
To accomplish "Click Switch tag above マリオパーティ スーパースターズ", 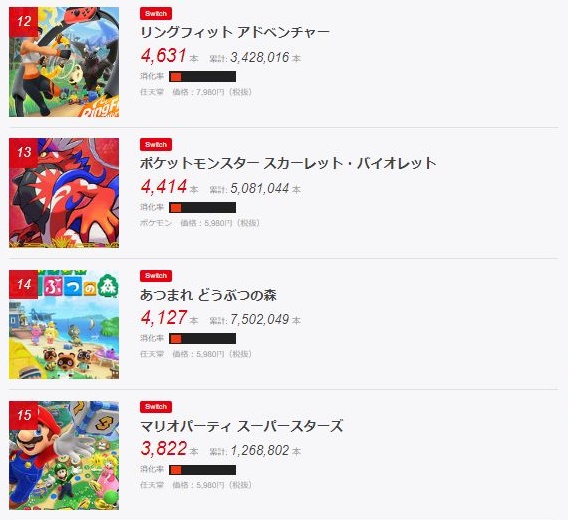I will tap(156, 407).
